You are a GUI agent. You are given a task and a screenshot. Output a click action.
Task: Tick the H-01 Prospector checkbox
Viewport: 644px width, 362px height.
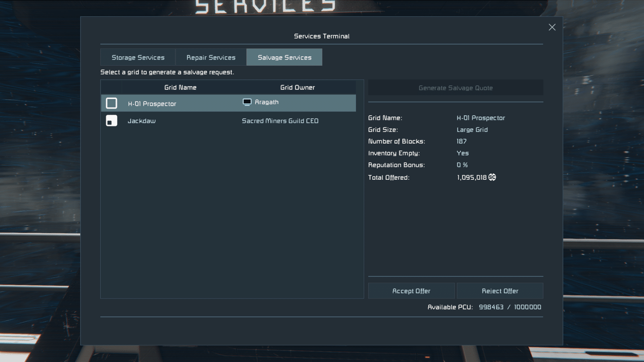(111, 103)
